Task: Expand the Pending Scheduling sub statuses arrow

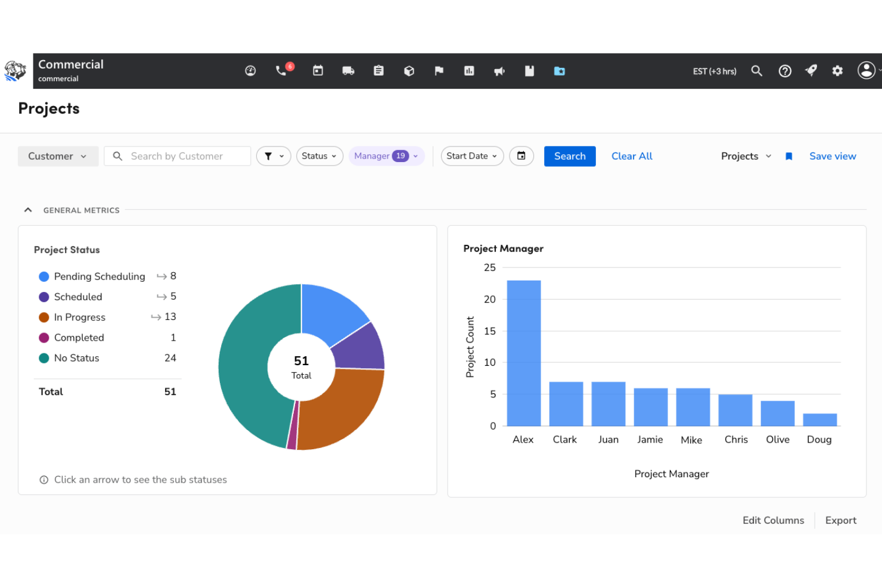Action: pos(161,276)
